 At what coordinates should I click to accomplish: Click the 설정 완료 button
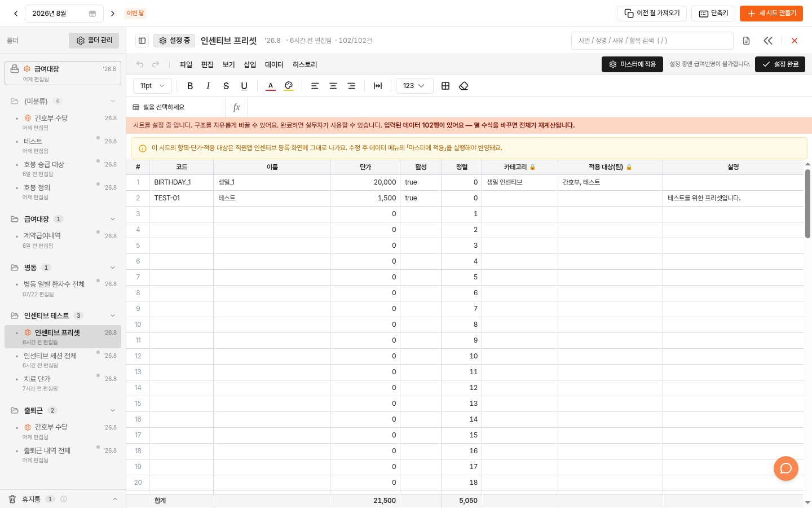click(x=780, y=64)
